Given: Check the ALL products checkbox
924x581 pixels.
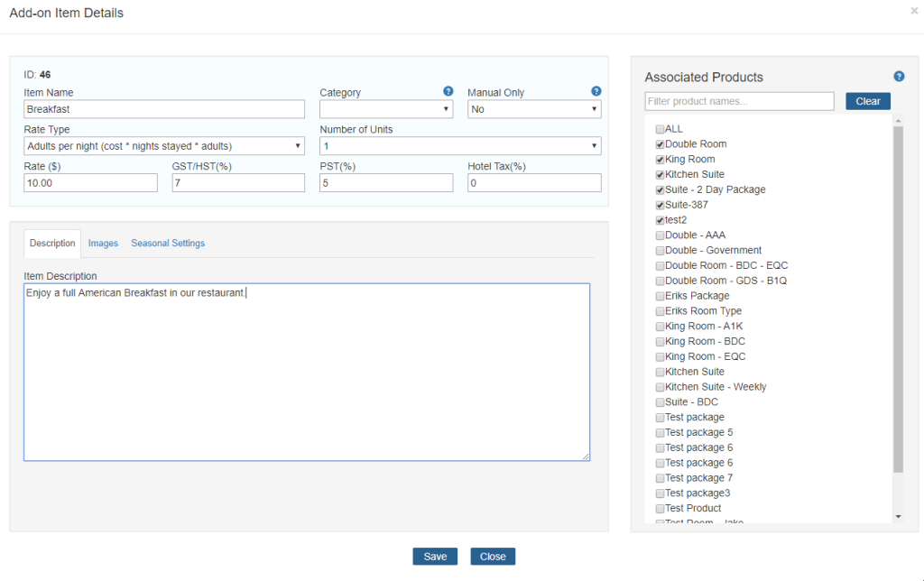Looking at the screenshot, I should pos(660,128).
